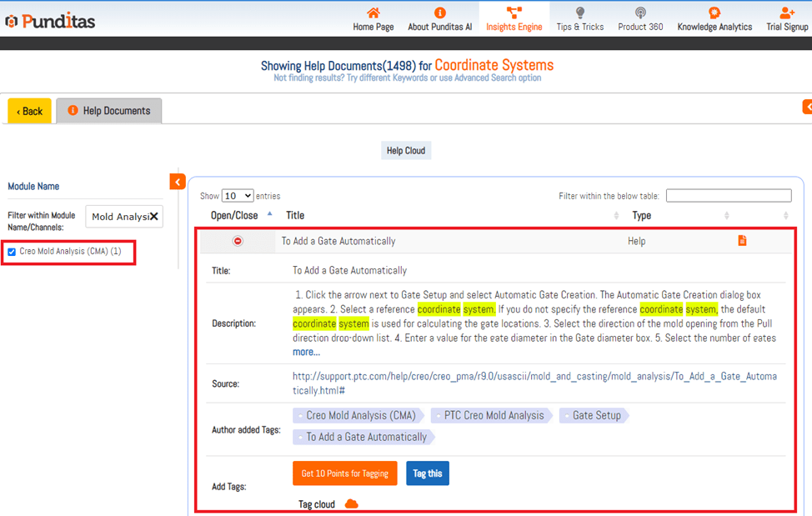Clear the Mold Analysis filter with the X
The width and height of the screenshot is (812, 516).
[154, 217]
